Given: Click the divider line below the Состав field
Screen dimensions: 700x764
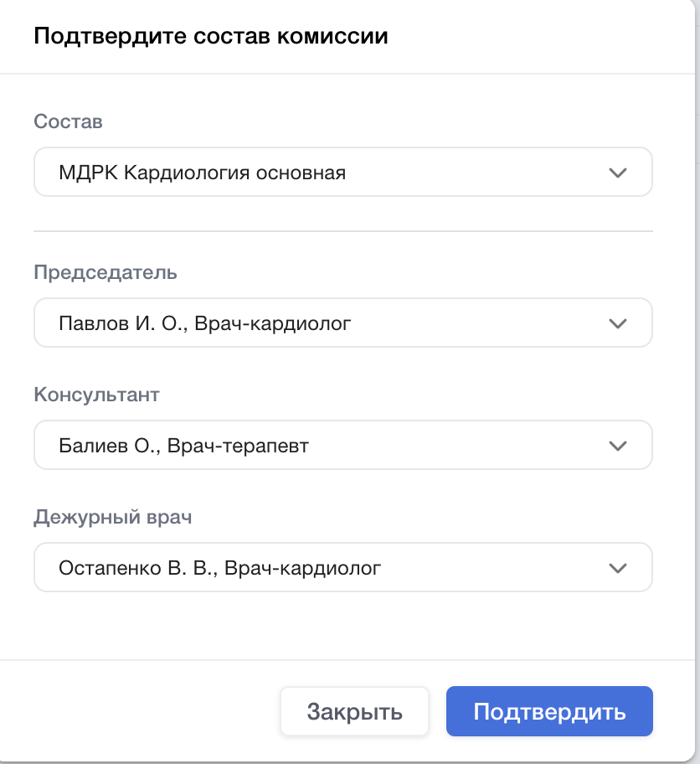Looking at the screenshot, I should [342, 230].
